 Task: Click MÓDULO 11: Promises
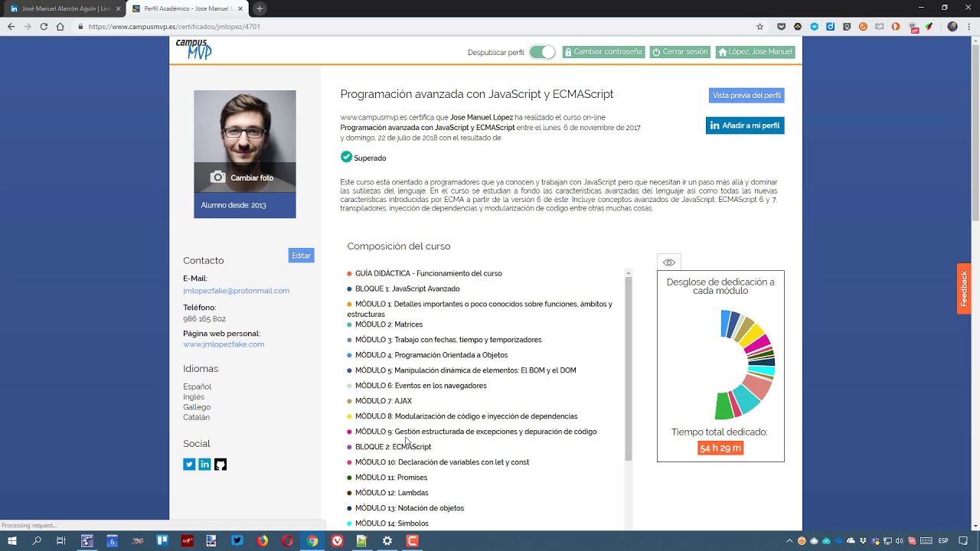point(391,478)
